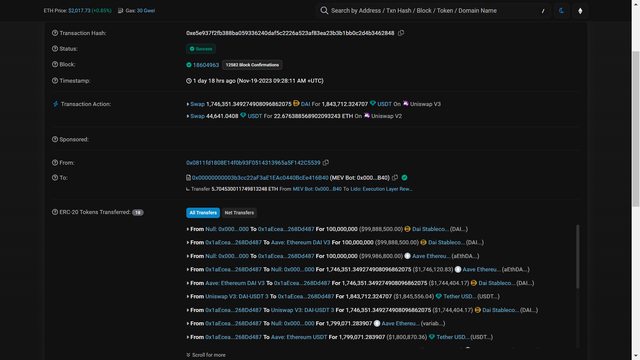Click the Transaction Hash help icon
The width and height of the screenshot is (640, 360).
(x=55, y=33)
